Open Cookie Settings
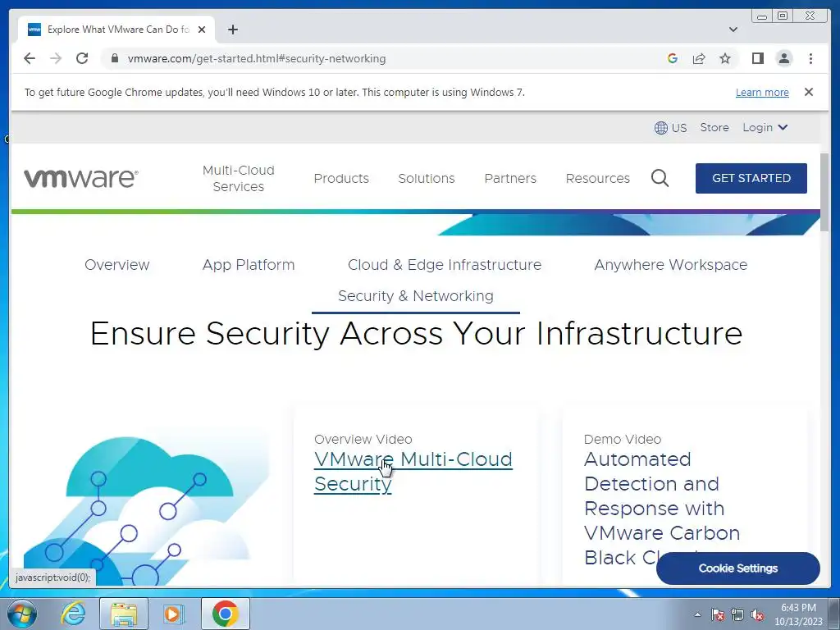Image resolution: width=840 pixels, height=630 pixels. tap(737, 568)
